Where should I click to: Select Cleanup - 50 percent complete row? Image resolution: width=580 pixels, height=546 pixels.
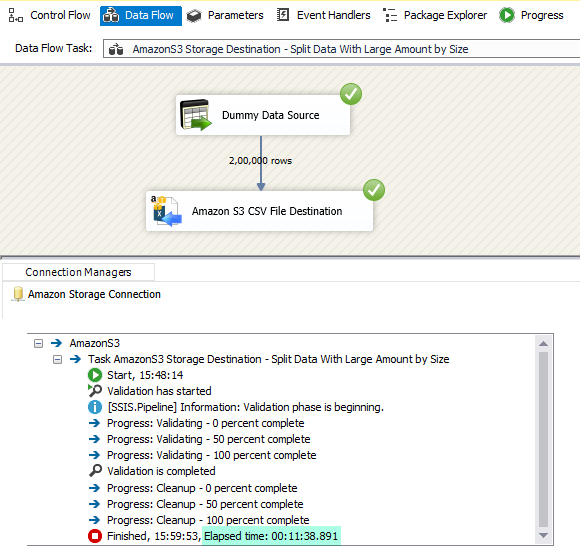(x=205, y=504)
